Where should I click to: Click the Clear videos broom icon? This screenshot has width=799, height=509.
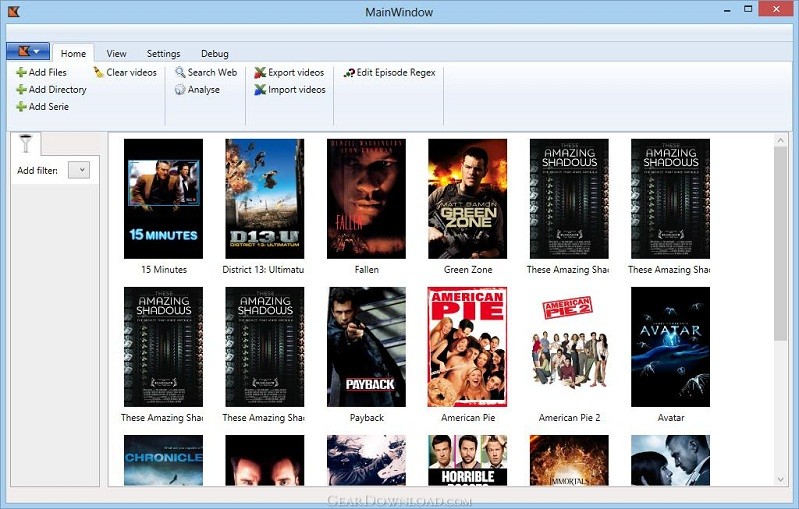(99, 72)
